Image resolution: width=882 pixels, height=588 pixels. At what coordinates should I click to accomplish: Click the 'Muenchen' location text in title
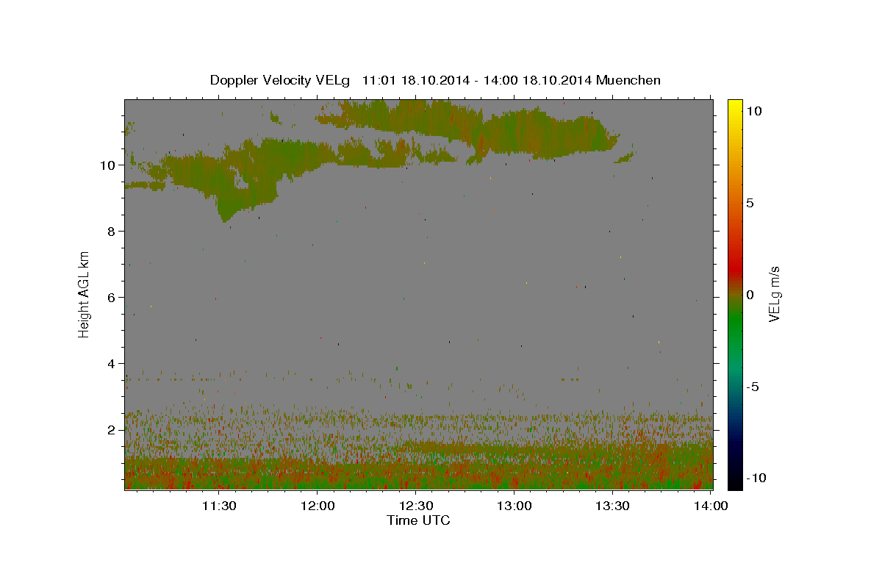click(x=628, y=80)
